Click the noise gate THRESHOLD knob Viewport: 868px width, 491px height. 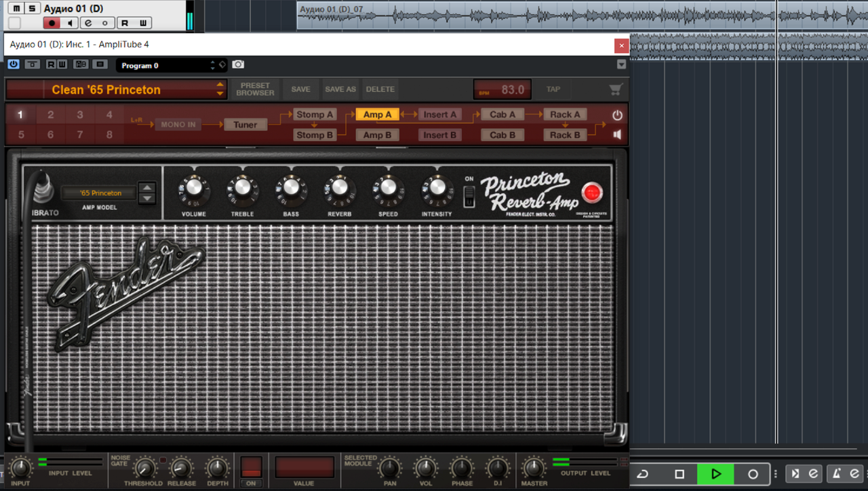144,467
